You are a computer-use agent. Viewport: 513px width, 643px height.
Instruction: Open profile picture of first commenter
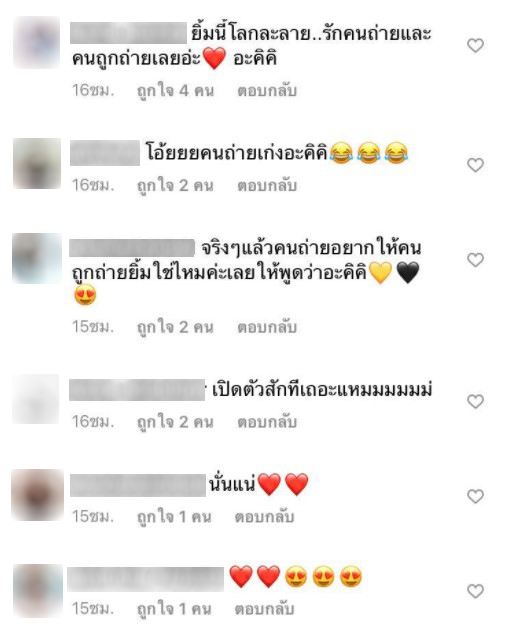[37, 42]
